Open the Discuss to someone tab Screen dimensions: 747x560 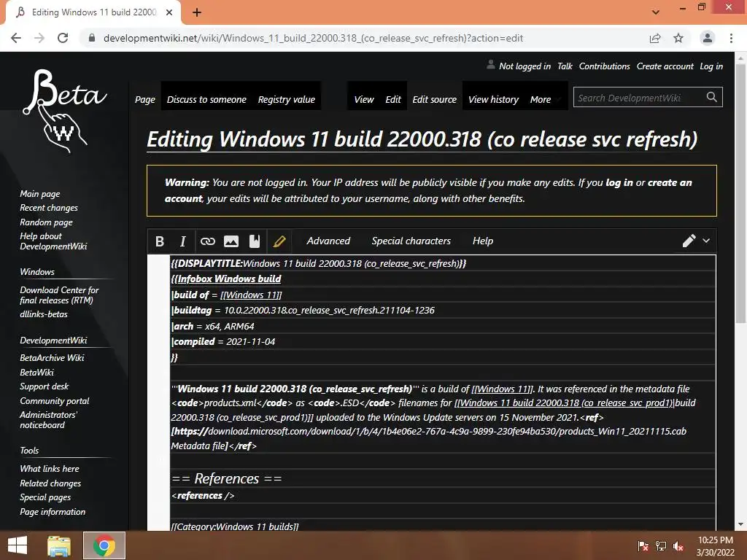click(206, 99)
